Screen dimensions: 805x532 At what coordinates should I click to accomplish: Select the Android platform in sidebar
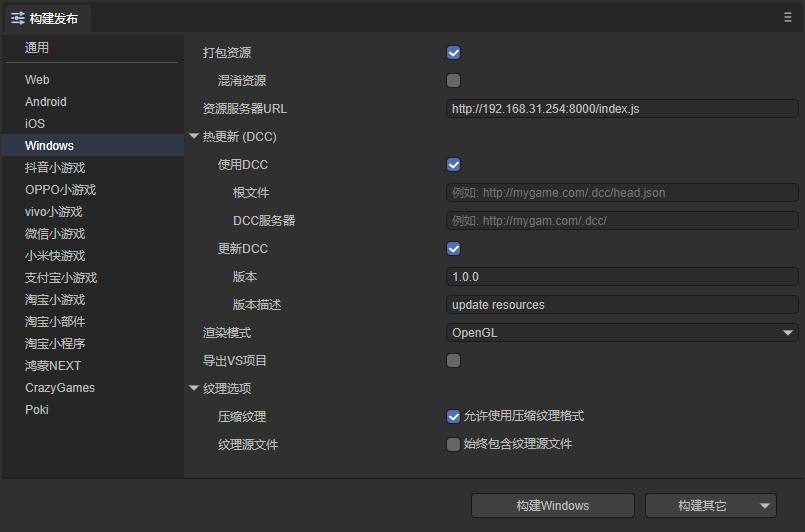(x=46, y=102)
